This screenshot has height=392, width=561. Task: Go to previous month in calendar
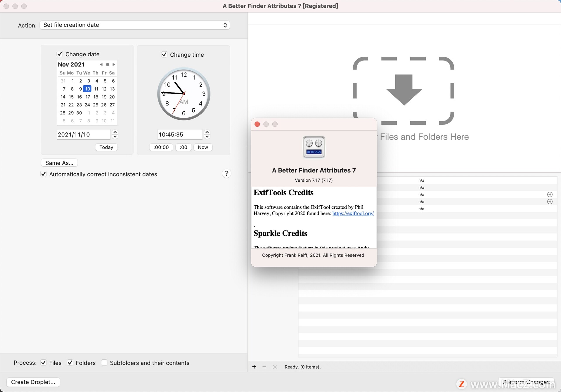pyautogui.click(x=101, y=65)
